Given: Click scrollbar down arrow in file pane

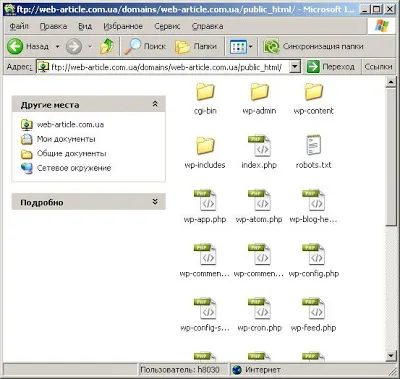Looking at the screenshot, I should 391,356.
